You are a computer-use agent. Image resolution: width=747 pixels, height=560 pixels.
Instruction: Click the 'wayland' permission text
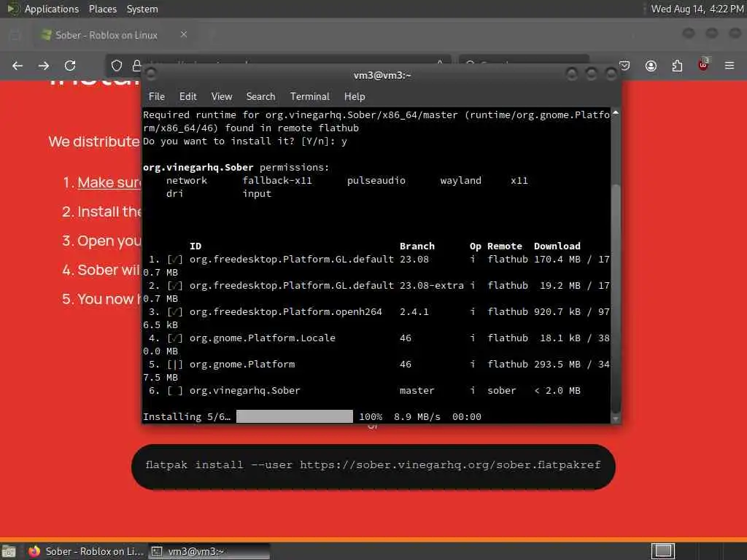pyautogui.click(x=460, y=181)
